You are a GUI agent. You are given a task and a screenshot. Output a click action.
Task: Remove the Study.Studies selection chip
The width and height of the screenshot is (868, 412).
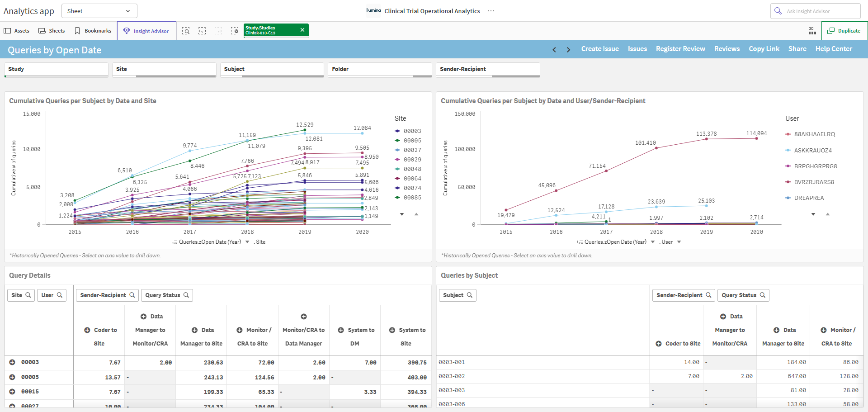coord(302,30)
